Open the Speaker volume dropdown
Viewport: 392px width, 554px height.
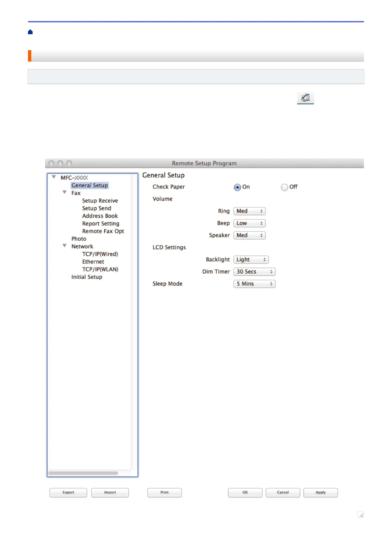249,236
